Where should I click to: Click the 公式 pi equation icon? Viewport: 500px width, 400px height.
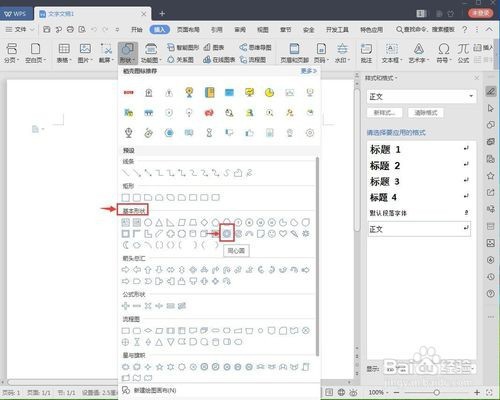click(463, 53)
